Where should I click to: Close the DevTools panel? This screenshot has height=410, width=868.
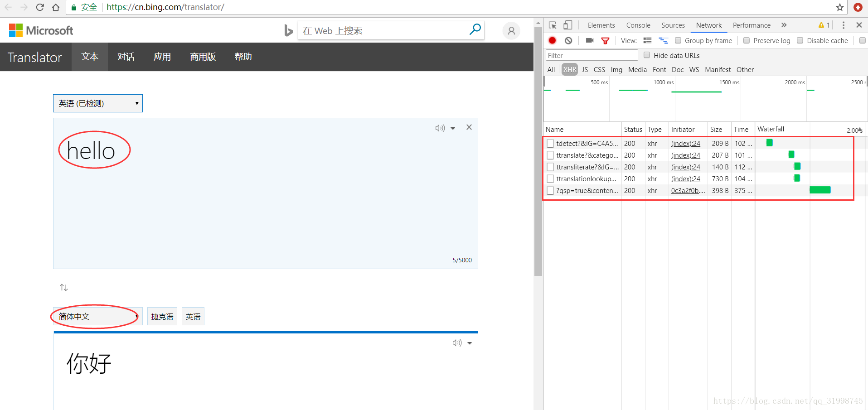859,25
